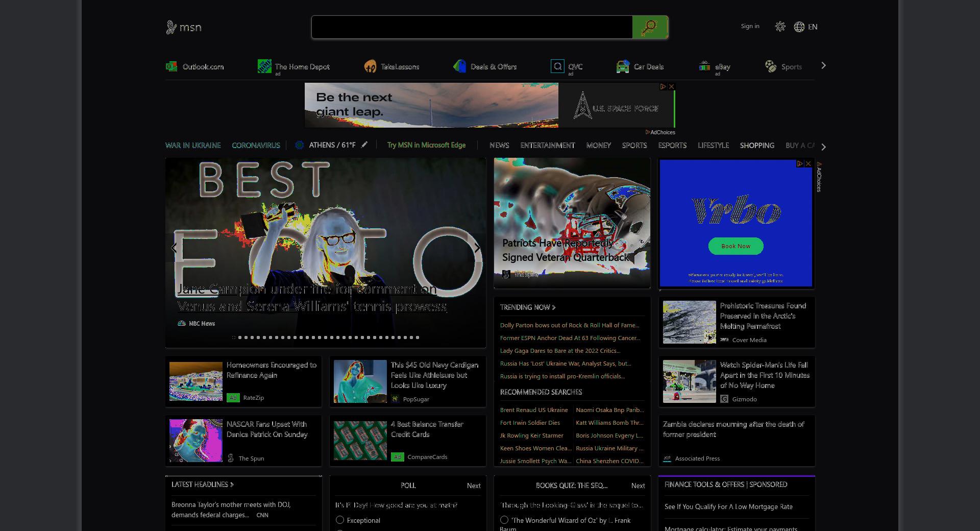Click the PopSugar source icon
The height and width of the screenshot is (531, 980).
tap(395, 399)
